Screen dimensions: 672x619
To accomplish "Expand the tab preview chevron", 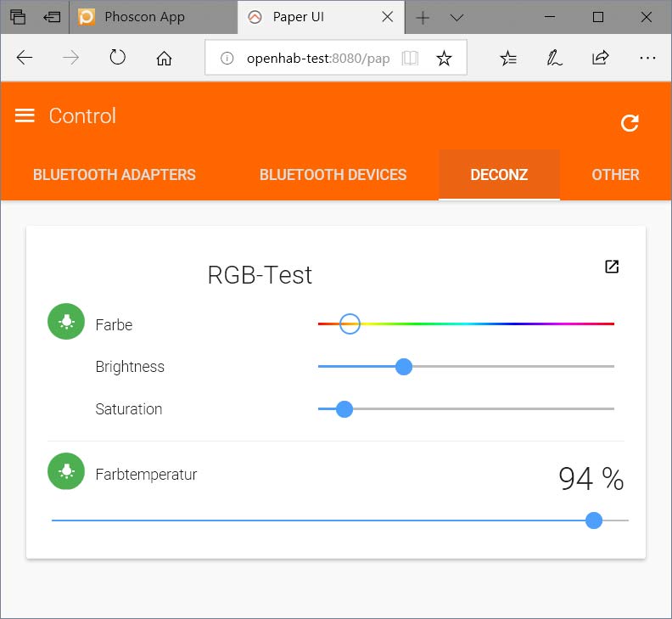I will pos(456,17).
